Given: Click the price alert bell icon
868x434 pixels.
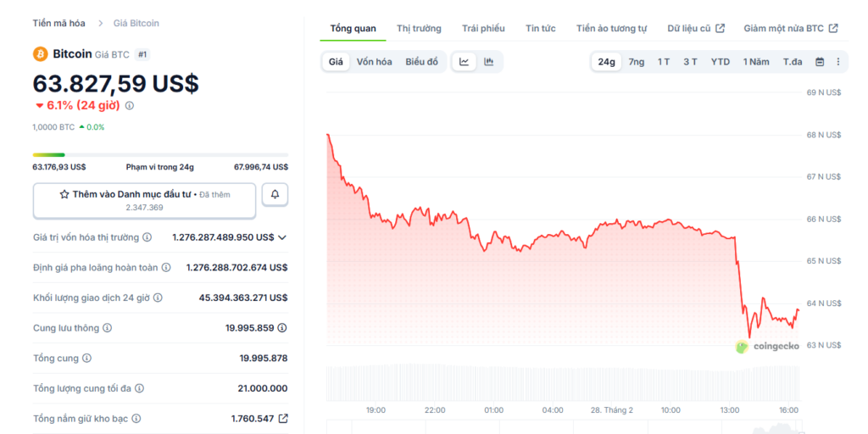Looking at the screenshot, I should tap(275, 195).
